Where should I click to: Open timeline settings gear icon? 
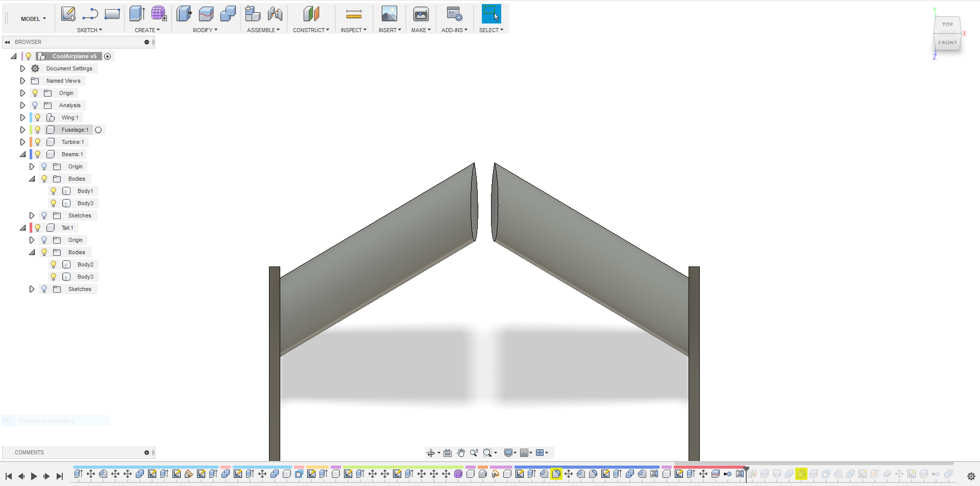pos(971,476)
